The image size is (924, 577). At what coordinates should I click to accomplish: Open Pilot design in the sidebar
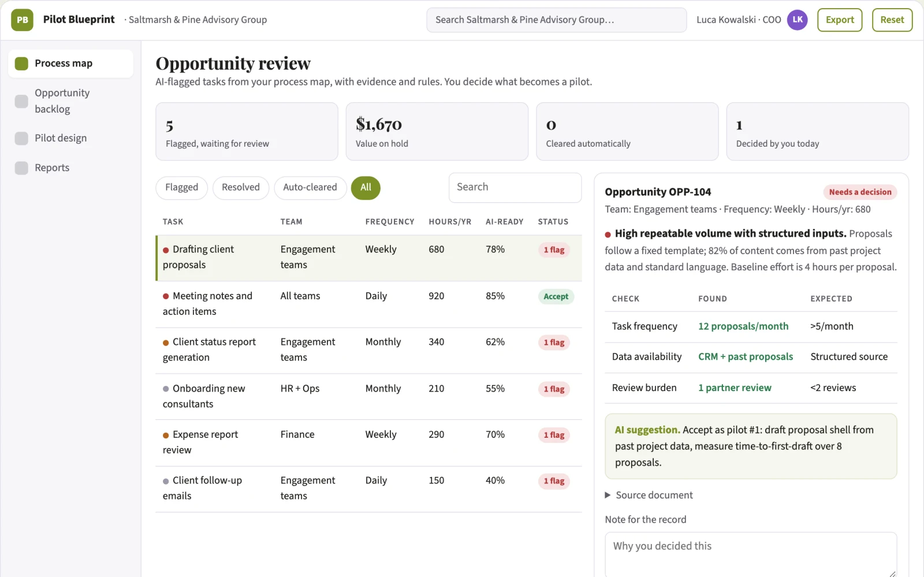click(x=70, y=139)
